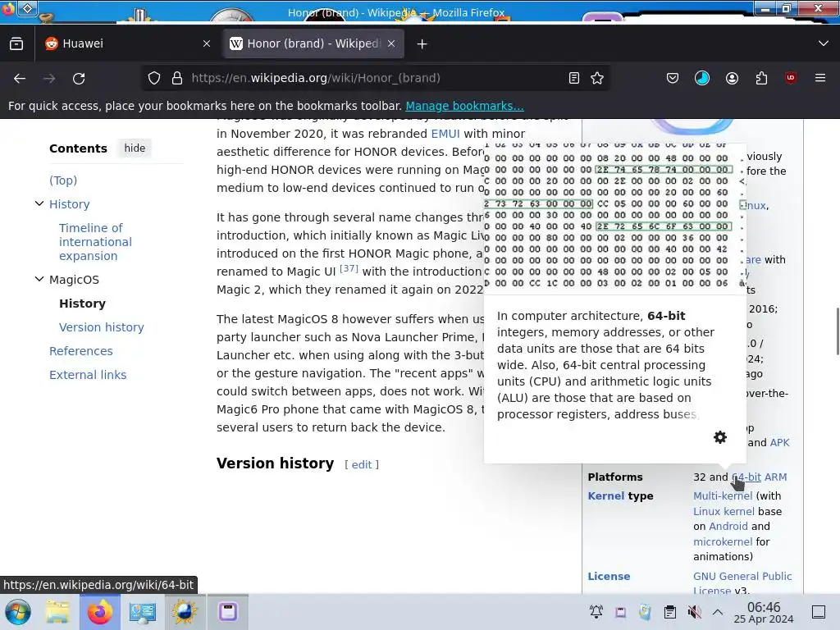Open the list all tabs dropdown arrow
The height and width of the screenshot is (630, 840).
[x=824, y=44]
